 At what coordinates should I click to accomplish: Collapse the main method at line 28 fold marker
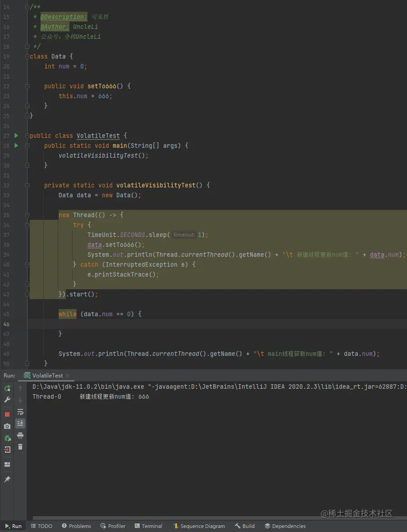[27, 146]
